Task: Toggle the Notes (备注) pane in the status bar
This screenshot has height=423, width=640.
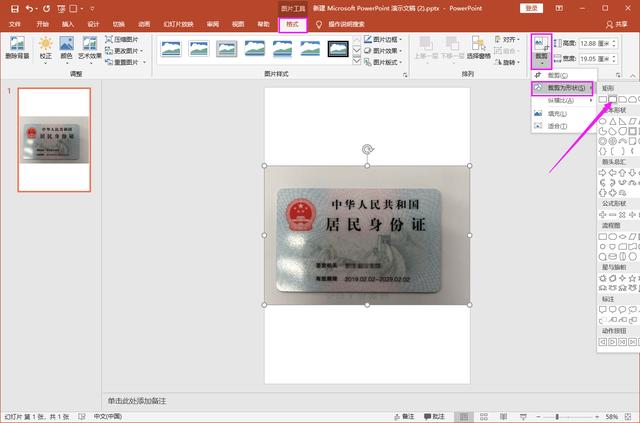Action: (x=404, y=416)
